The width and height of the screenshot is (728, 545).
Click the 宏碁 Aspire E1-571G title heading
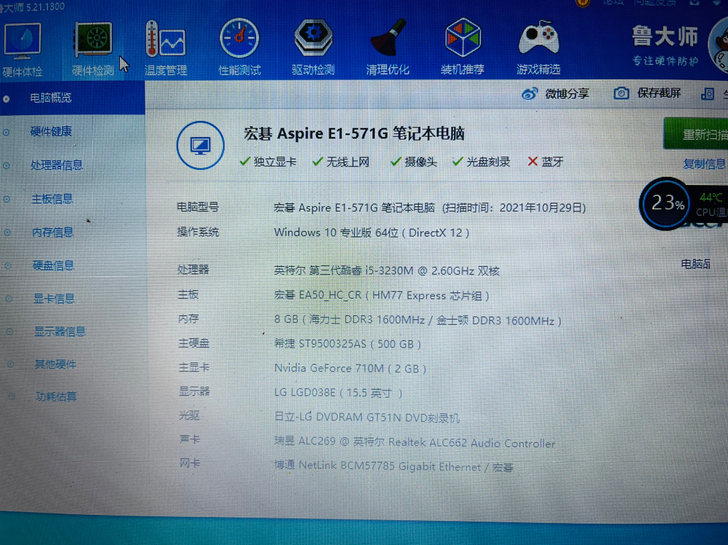click(354, 134)
